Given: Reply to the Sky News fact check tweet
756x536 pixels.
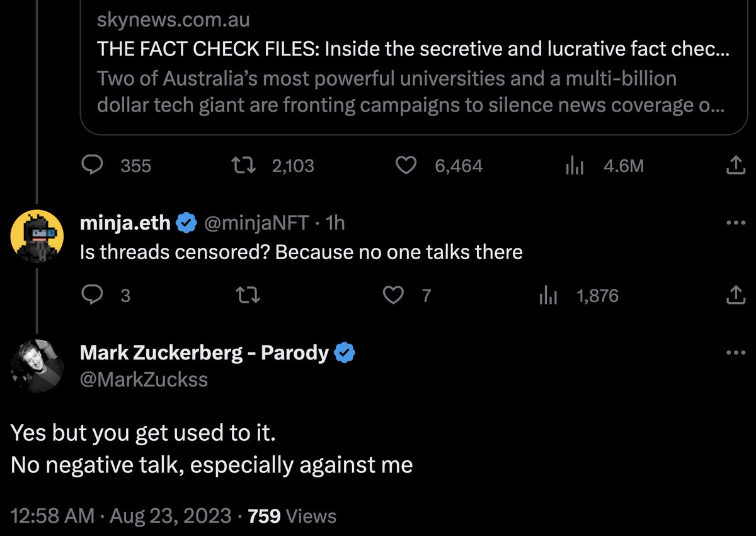Looking at the screenshot, I should [93, 165].
